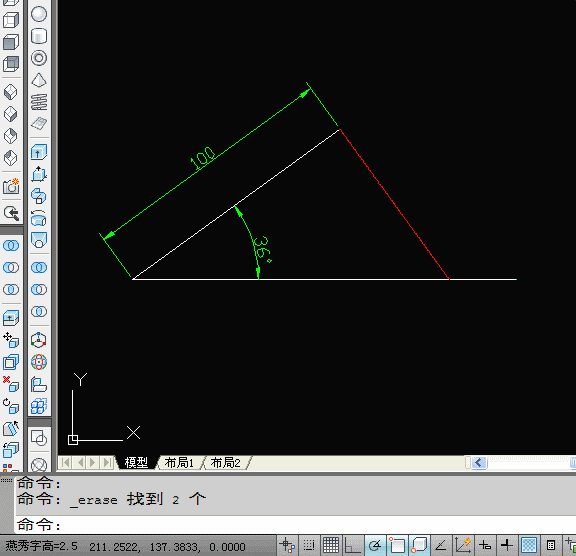Toggle Dynamic Input in status bar

(x=485, y=545)
